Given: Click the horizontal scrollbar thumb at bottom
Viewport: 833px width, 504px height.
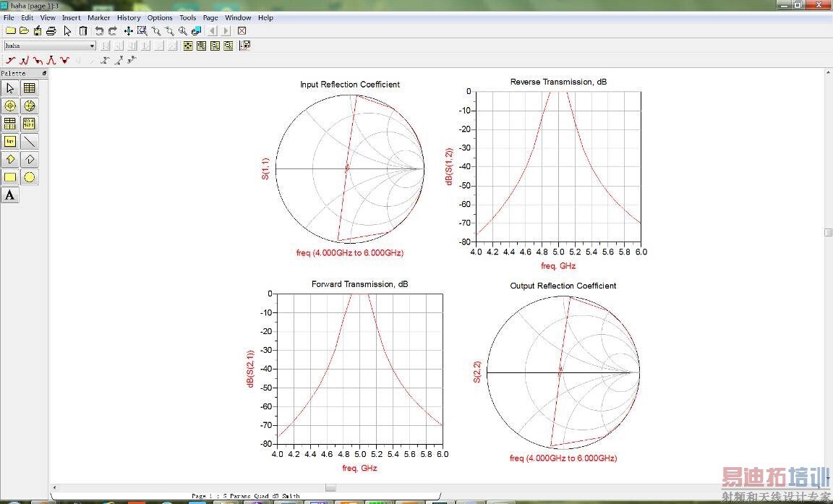Looking at the screenshot, I should click(330, 487).
